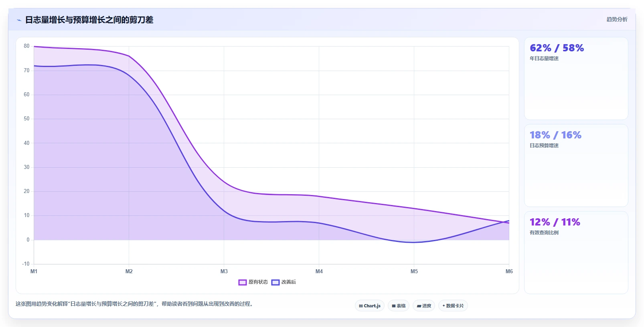Toggle the 原有状态 legend series
Viewport: 644px width, 327px height.
(x=253, y=282)
